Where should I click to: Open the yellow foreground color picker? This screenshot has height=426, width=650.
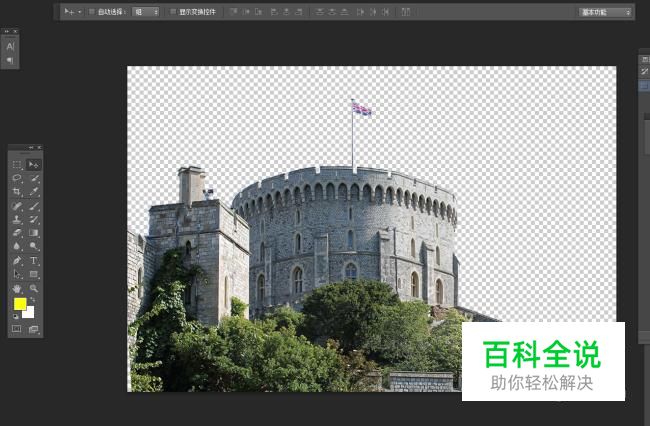[x=20, y=304]
